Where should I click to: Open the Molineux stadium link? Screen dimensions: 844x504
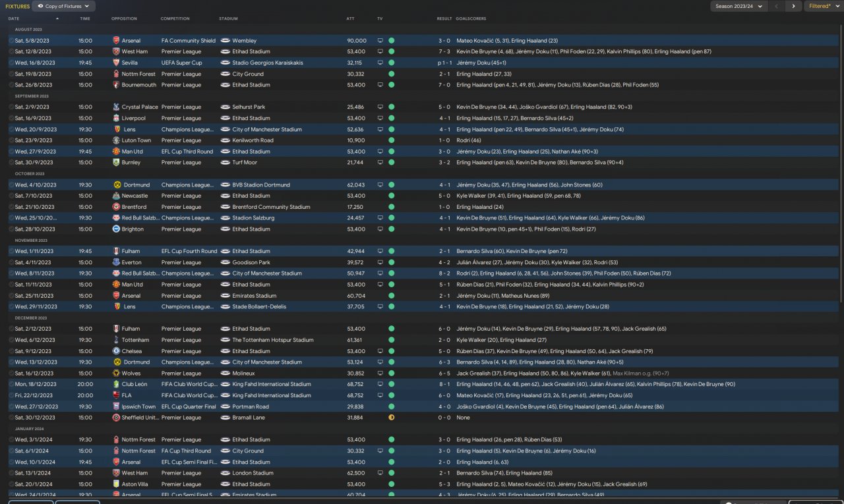coord(245,373)
